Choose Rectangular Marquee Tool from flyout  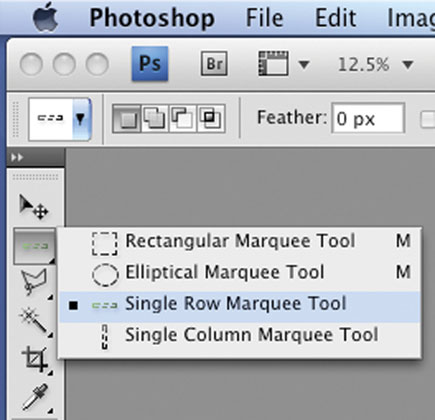[239, 242]
